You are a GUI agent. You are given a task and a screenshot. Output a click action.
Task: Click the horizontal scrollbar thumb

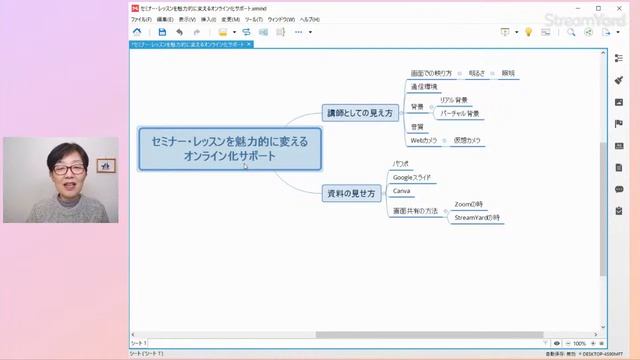(429, 335)
